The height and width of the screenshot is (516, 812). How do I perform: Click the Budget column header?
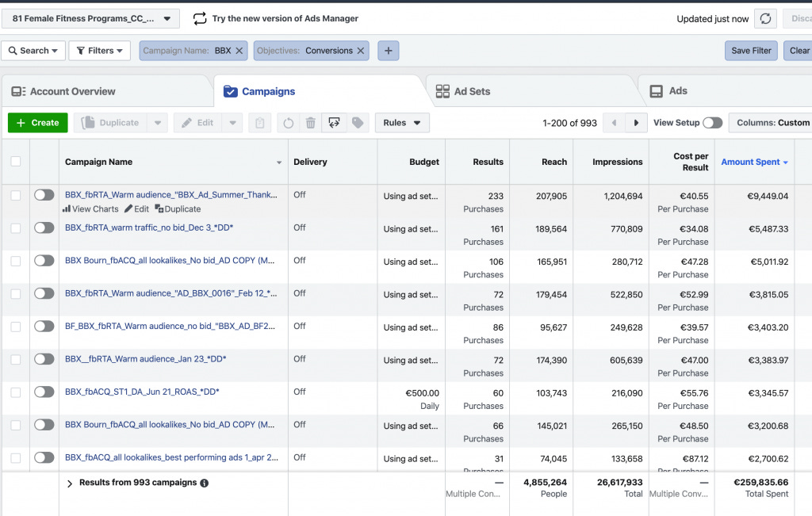tap(424, 162)
